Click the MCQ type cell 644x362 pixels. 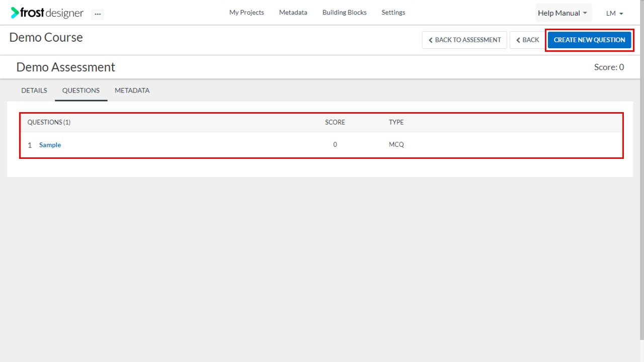click(396, 145)
